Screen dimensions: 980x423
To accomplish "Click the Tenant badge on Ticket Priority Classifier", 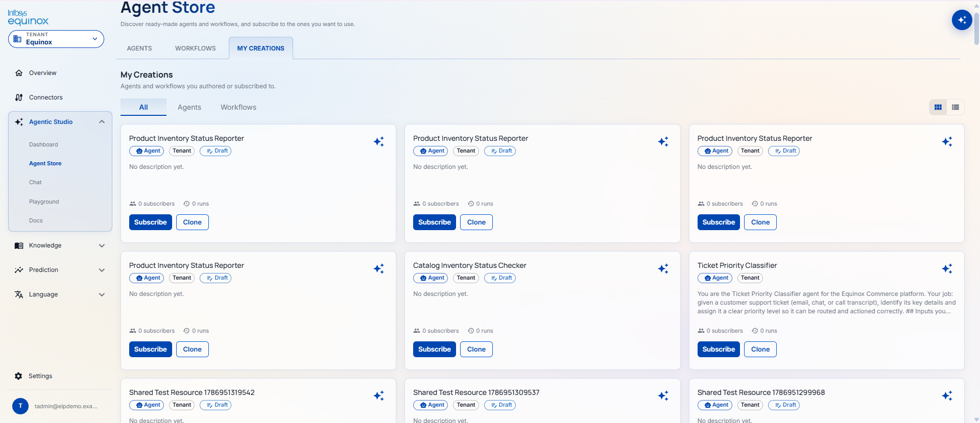I will pyautogui.click(x=750, y=278).
